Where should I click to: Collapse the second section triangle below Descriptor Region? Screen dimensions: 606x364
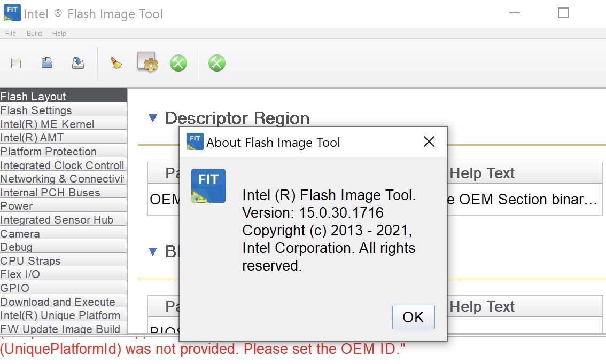153,251
